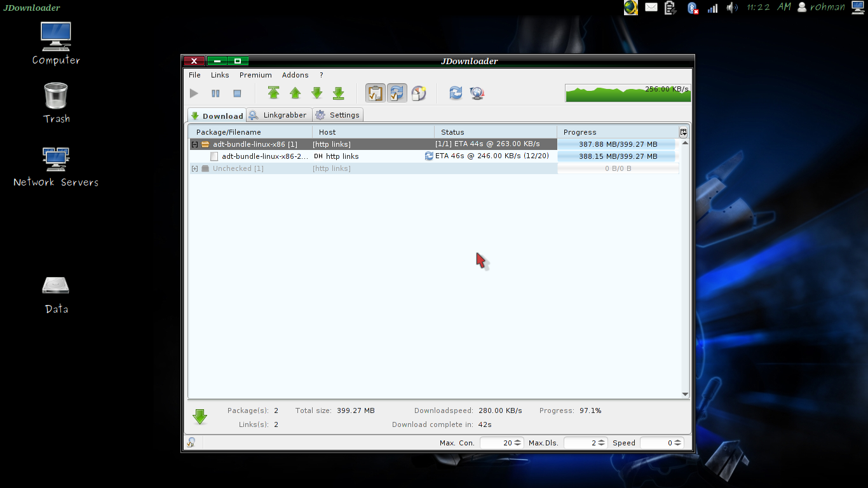This screenshot has width=868, height=488.
Task: Open the Premium menu
Action: coord(255,75)
